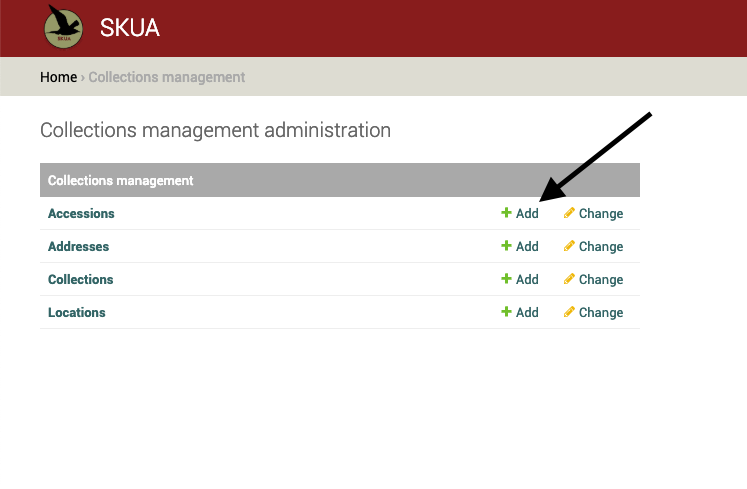Open the Accessions model list
This screenshot has height=489, width=747.
point(81,213)
